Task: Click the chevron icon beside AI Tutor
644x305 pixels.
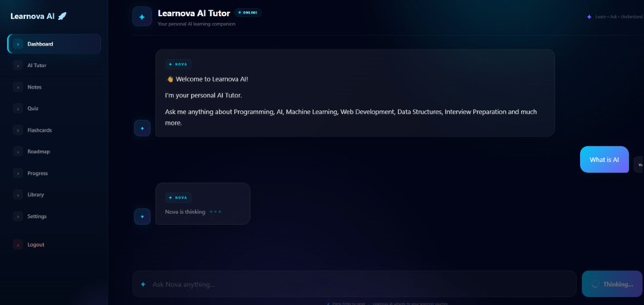Action: [18, 65]
